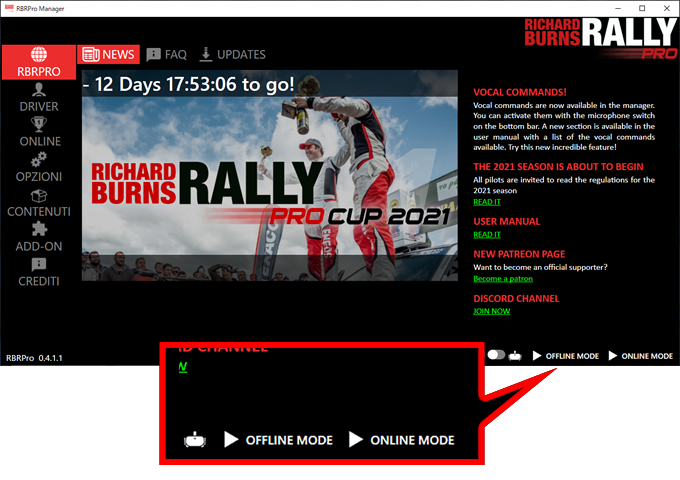Viewport: 680px width, 480px height.
Task: Minimize the RBRPro Manager window
Action: (618, 8)
